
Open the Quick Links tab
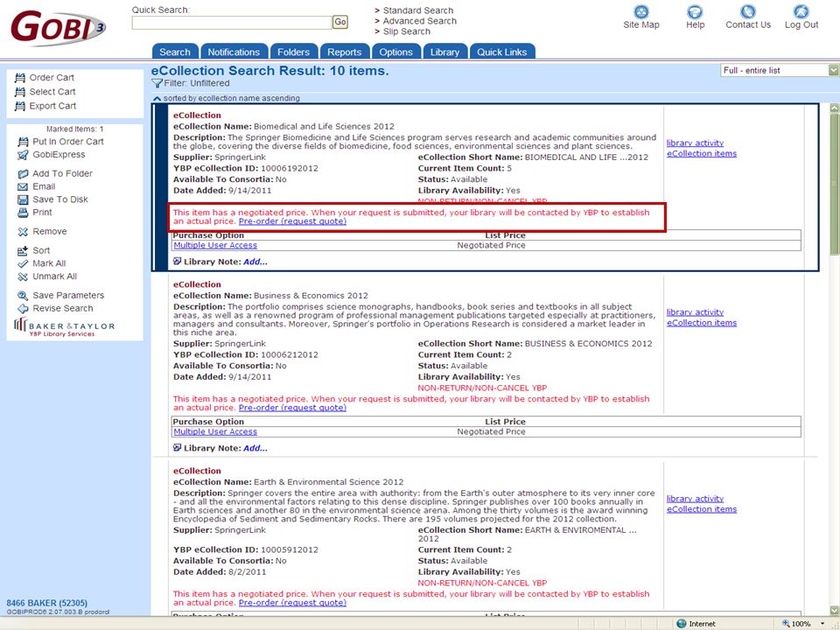click(502, 52)
